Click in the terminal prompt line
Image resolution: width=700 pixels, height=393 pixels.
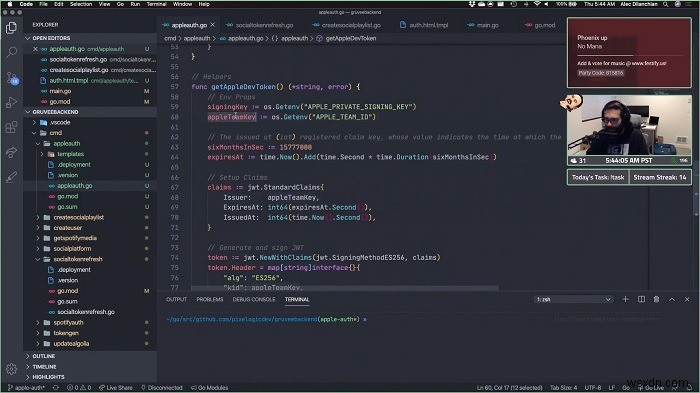(x=267, y=319)
